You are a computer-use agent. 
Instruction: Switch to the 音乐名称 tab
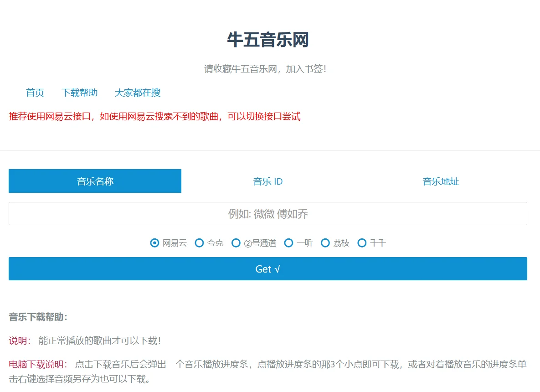[x=95, y=181]
